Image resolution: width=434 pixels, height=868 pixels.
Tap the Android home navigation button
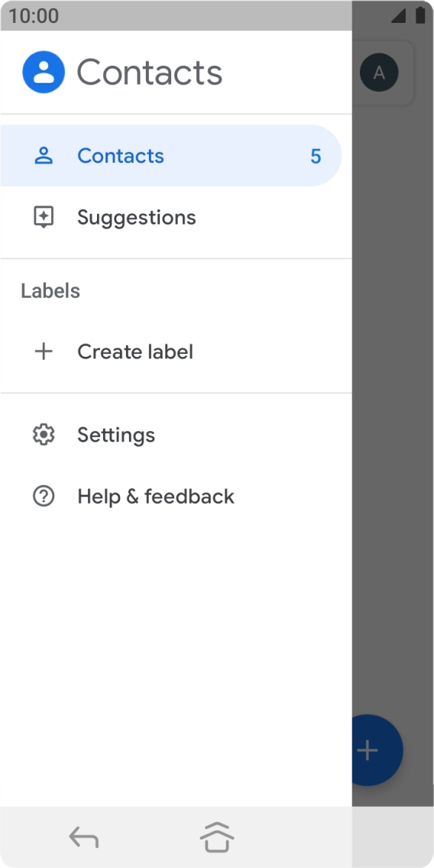(x=216, y=837)
